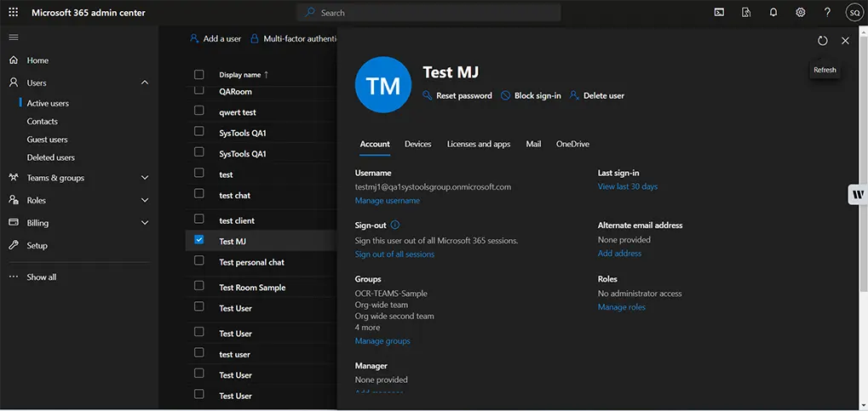868x411 pixels.
Task: Expand the Roles section
Action: [145, 200]
